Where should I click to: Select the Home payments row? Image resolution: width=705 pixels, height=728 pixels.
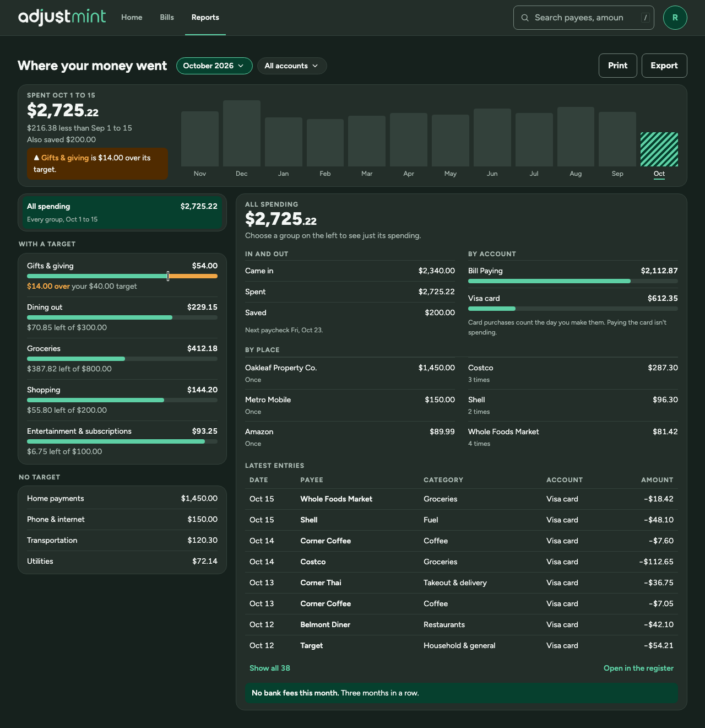point(122,498)
